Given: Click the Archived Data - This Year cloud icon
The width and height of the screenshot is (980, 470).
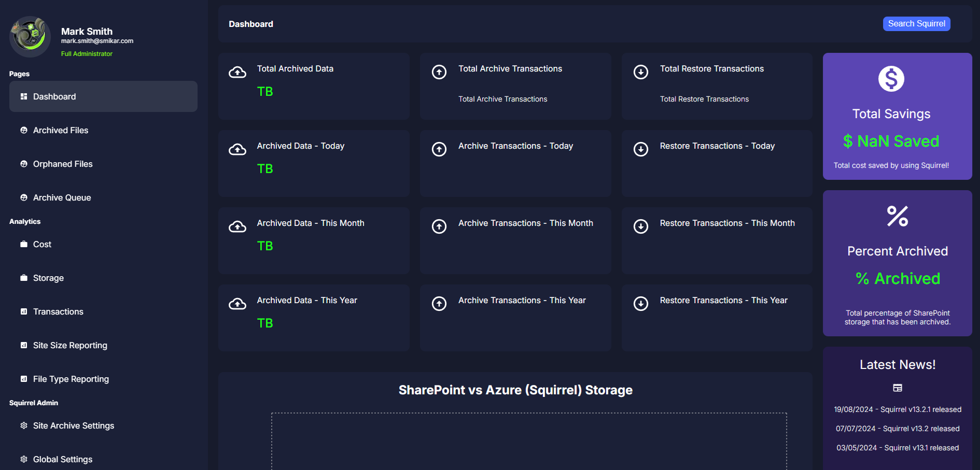Looking at the screenshot, I should (x=237, y=304).
